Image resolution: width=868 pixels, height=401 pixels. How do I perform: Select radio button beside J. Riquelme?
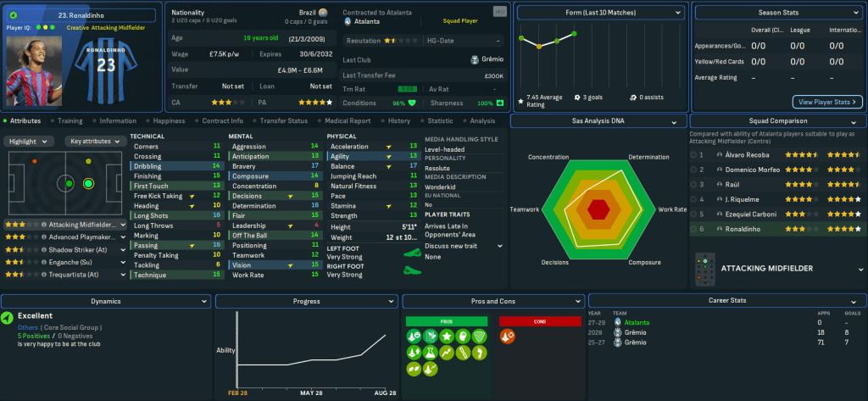click(x=693, y=198)
